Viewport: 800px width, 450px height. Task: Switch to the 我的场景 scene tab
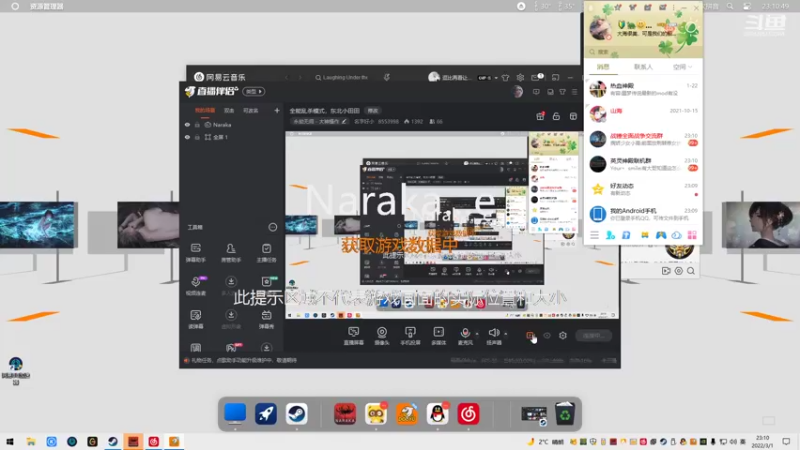[x=205, y=110]
